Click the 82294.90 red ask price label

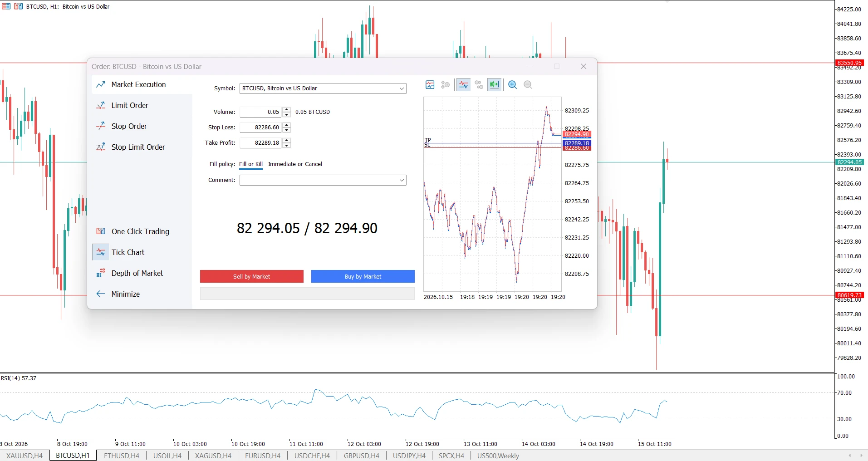coord(577,134)
